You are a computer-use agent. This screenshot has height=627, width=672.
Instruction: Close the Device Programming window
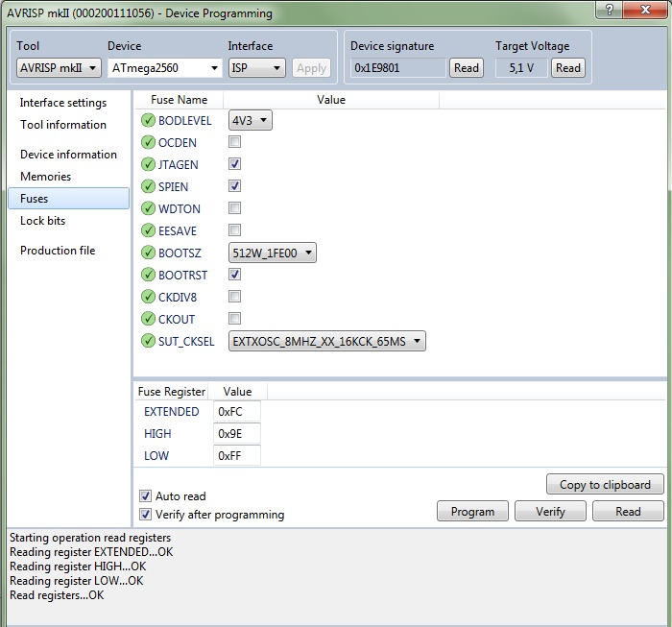coord(645,9)
